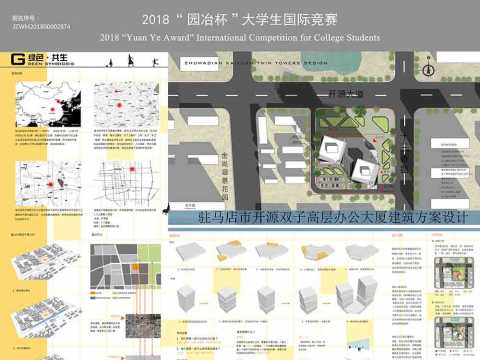Click the first flat slab massing diagram

point(190,252)
